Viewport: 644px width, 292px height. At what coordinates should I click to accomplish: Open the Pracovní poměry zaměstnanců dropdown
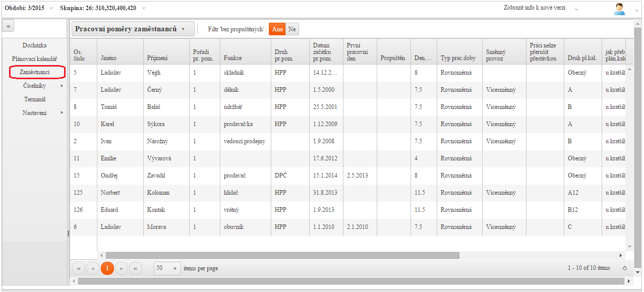coord(133,29)
